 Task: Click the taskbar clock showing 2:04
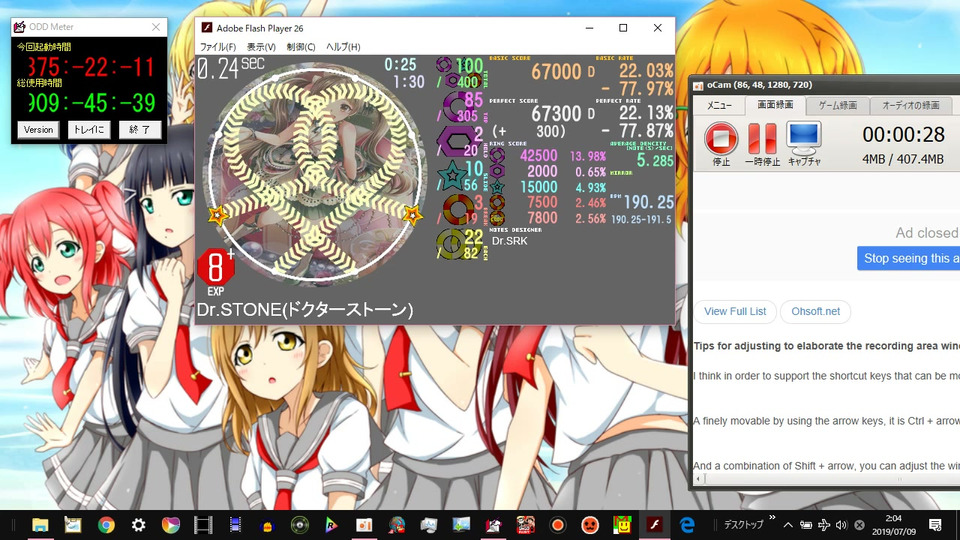click(894, 525)
